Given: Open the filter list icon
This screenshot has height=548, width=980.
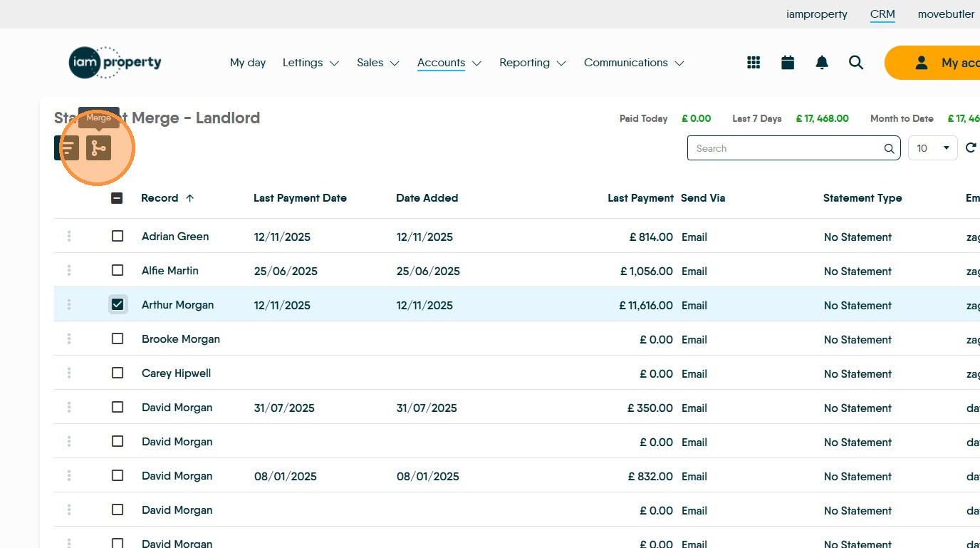Looking at the screenshot, I should click(x=67, y=148).
